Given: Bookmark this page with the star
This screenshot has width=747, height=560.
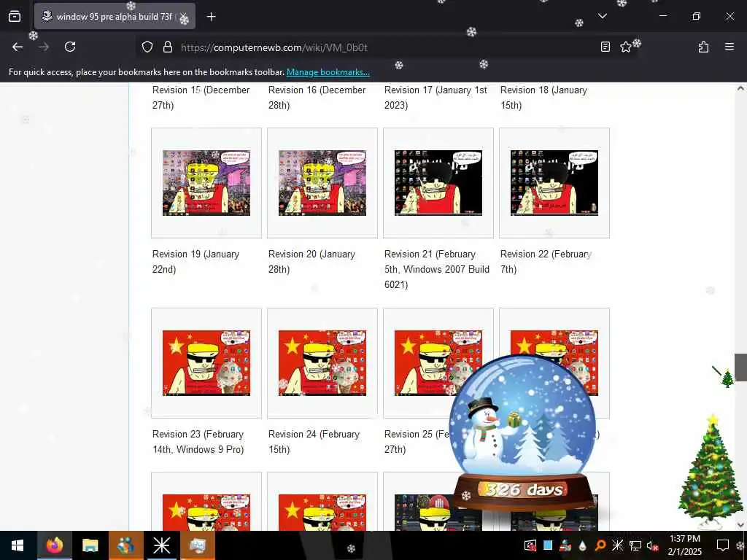Looking at the screenshot, I should coord(625,47).
